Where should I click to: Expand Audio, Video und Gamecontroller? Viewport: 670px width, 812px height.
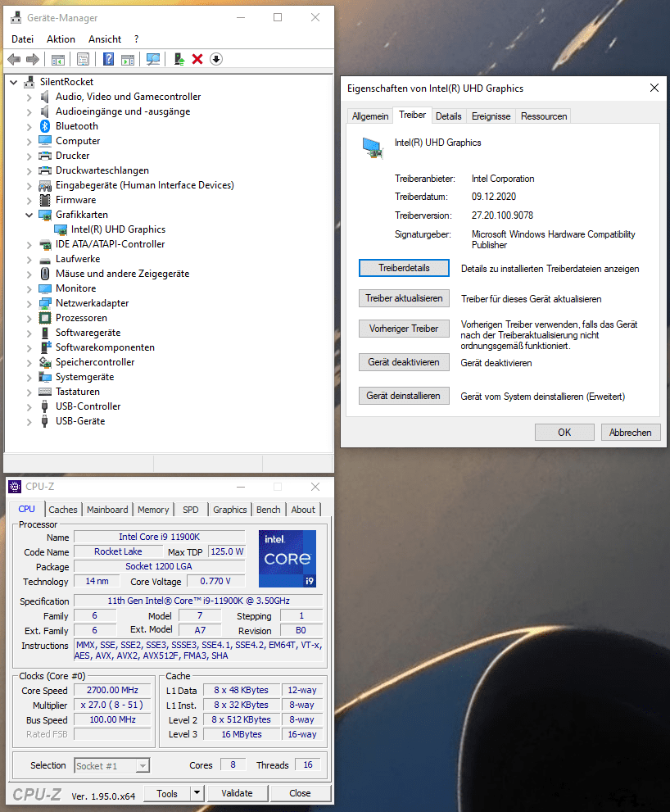tap(29, 97)
